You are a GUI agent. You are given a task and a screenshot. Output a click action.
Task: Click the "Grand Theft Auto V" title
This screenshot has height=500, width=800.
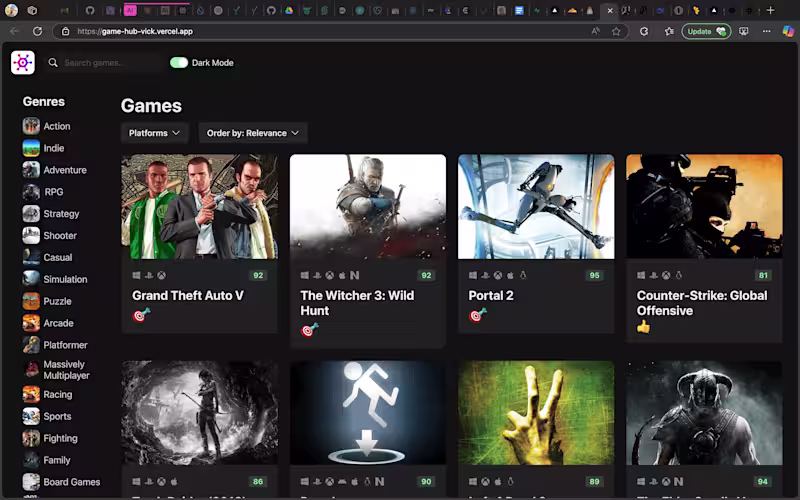188,295
